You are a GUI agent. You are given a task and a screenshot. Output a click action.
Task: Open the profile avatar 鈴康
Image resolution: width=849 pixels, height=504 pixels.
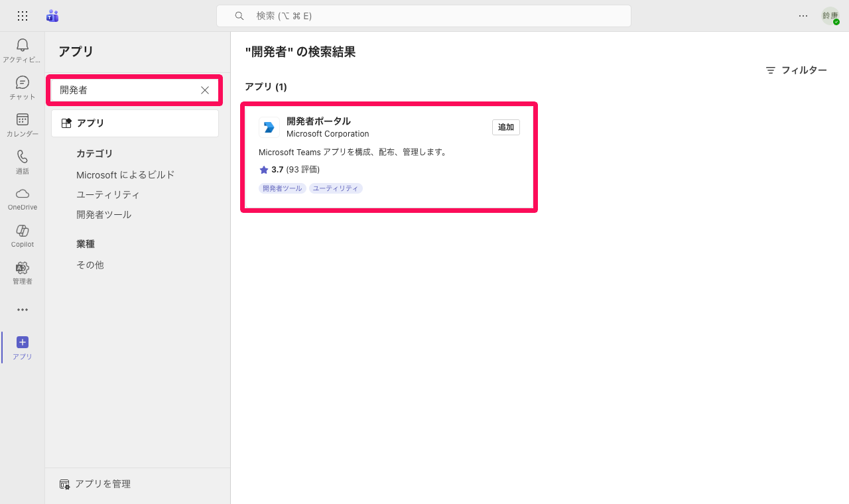click(830, 16)
